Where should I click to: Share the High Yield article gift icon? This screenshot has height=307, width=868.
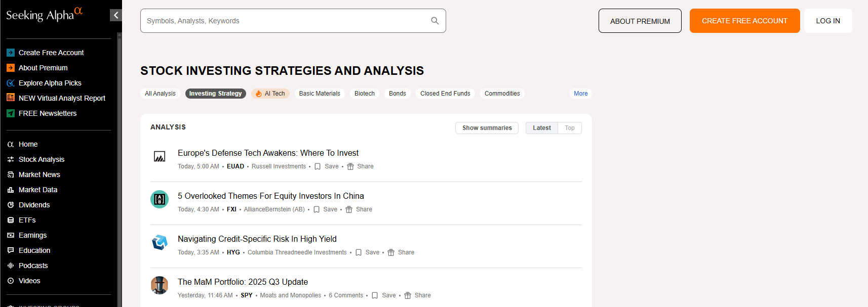[x=391, y=252]
